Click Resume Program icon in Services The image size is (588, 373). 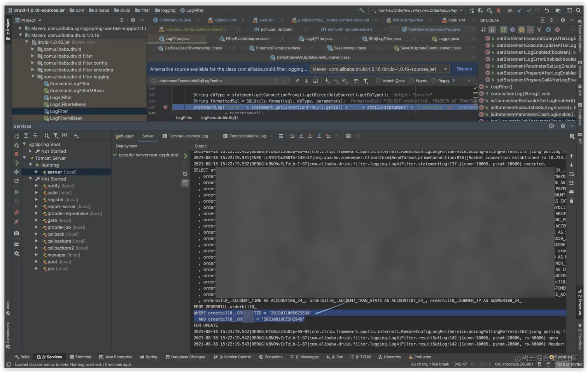coord(16,192)
